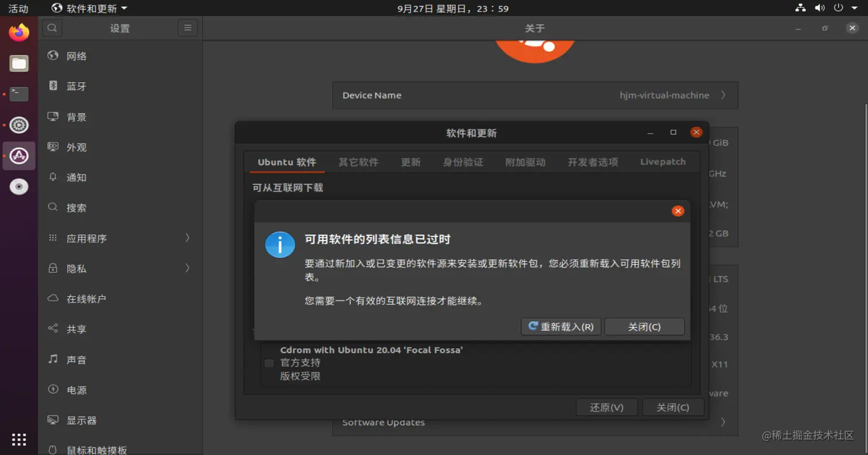Click the network status icon in top bar
The height and width of the screenshot is (455, 868).
(801, 8)
